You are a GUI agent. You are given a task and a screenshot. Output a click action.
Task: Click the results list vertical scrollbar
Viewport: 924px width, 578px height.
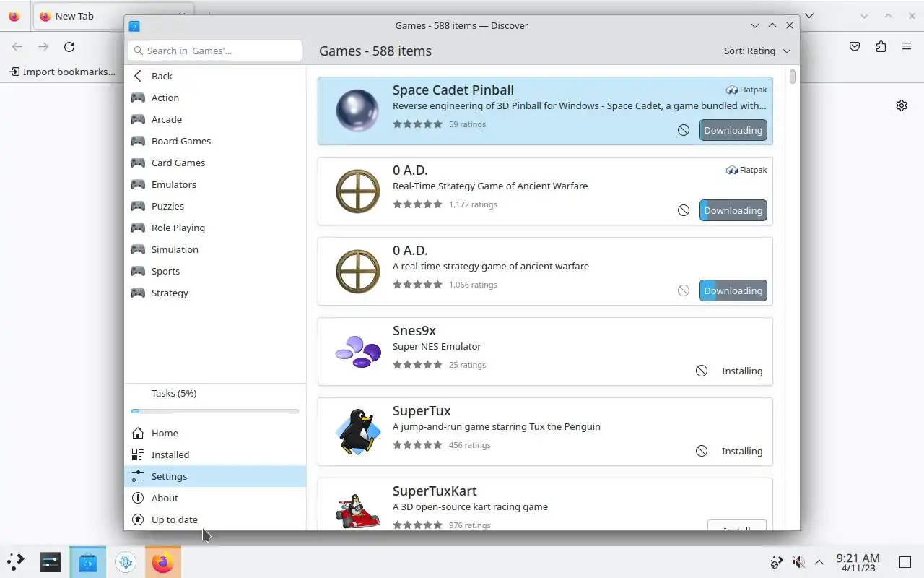793,77
